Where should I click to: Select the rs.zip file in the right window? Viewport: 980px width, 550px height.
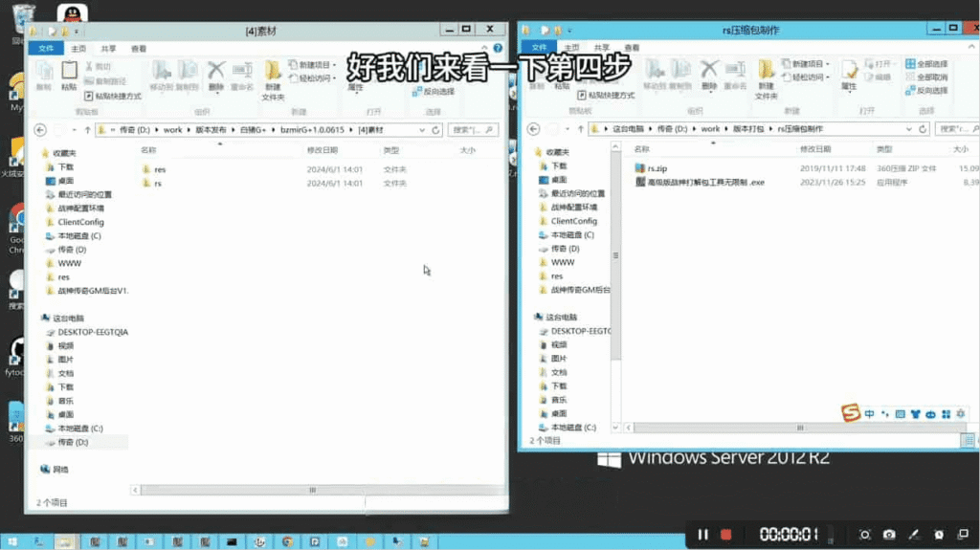[x=657, y=168]
